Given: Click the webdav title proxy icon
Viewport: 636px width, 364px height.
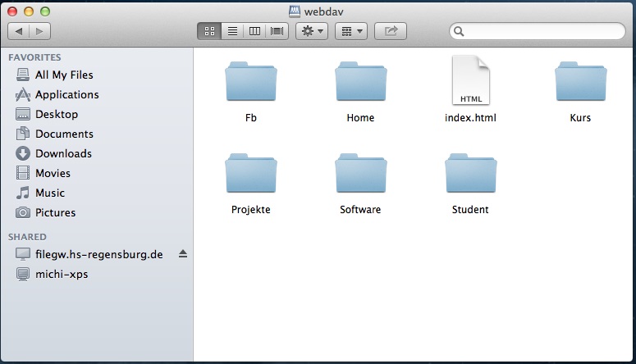Looking at the screenshot, I should 295,11.
